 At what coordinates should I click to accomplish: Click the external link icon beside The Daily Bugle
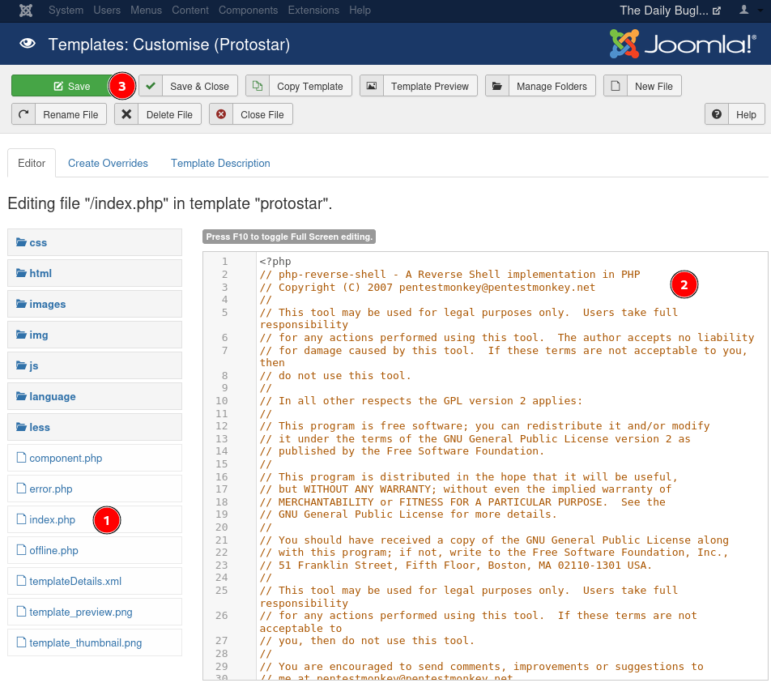pyautogui.click(x=717, y=11)
